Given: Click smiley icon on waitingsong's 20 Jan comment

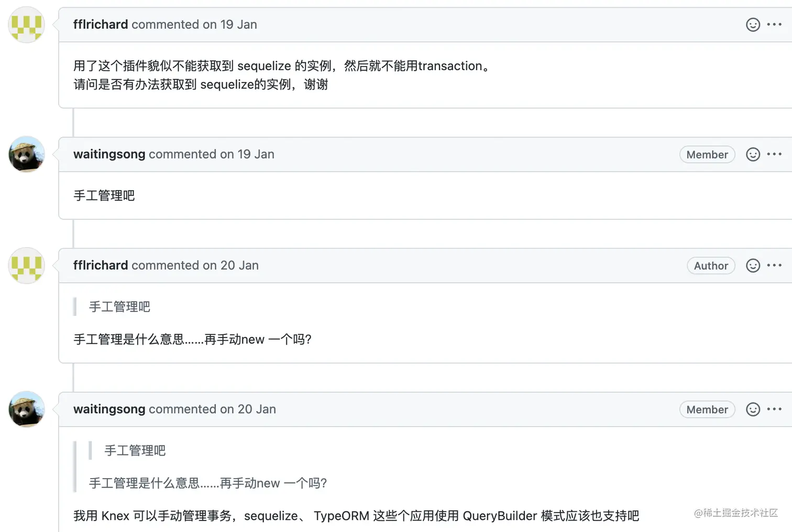Looking at the screenshot, I should click(x=753, y=409).
